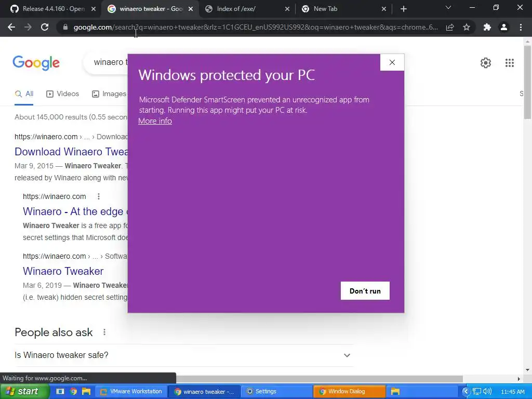The image size is (532, 399).
Task: Open the Google apps grid
Action: click(509, 63)
